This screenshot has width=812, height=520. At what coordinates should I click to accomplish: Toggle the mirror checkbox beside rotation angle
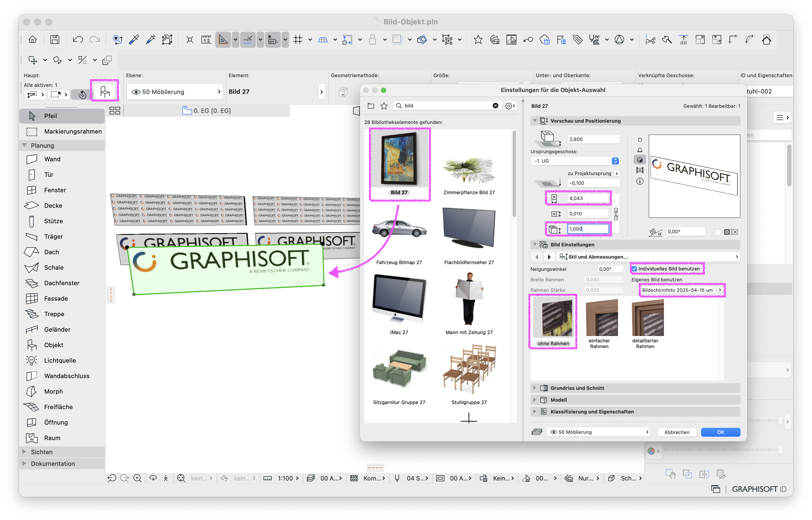tap(718, 232)
